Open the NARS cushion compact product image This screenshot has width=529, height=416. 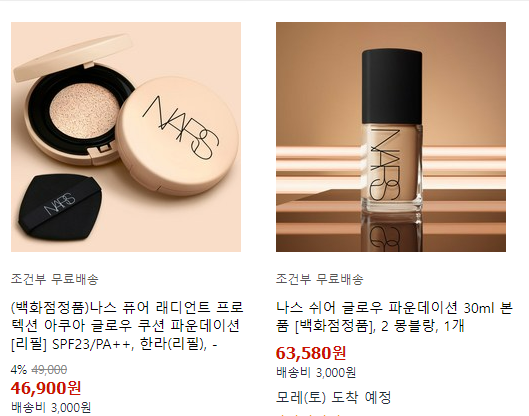[x=126, y=137]
